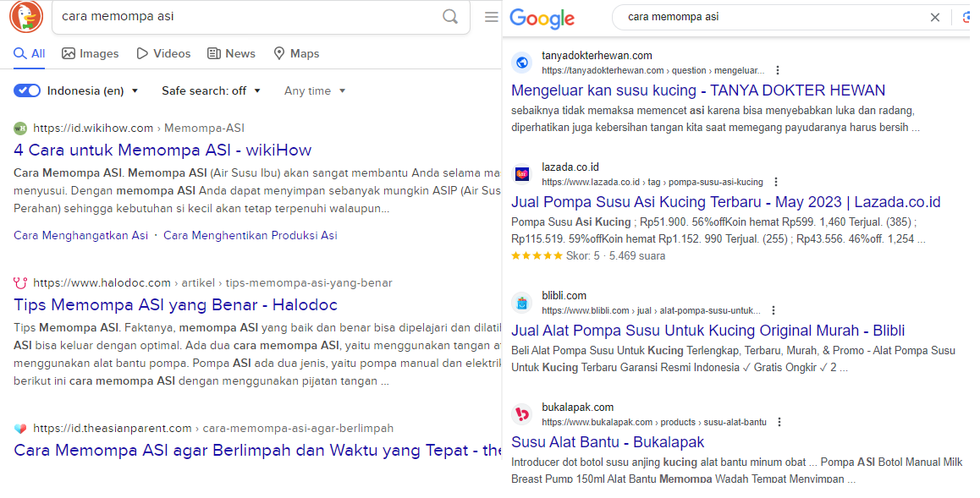This screenshot has width=980, height=498.
Task: Click the tanyadokterhewan globe favicon
Action: [x=522, y=63]
